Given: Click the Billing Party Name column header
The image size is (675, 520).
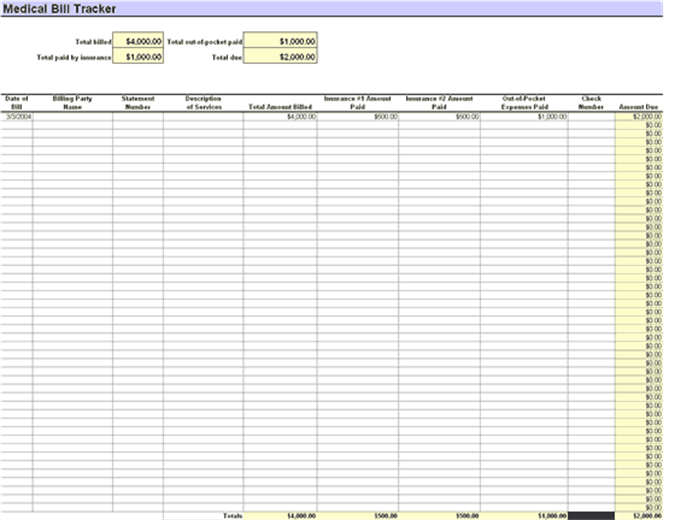Looking at the screenshot, I should [x=72, y=103].
